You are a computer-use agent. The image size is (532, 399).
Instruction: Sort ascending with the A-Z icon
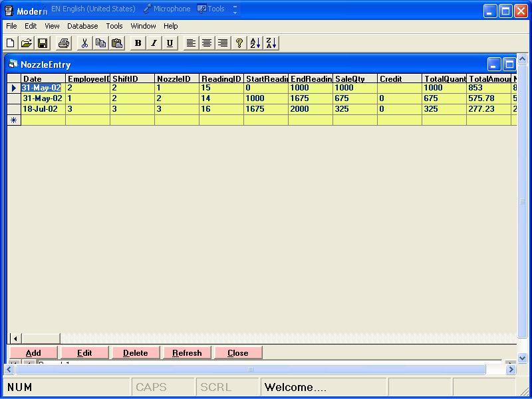(x=255, y=43)
